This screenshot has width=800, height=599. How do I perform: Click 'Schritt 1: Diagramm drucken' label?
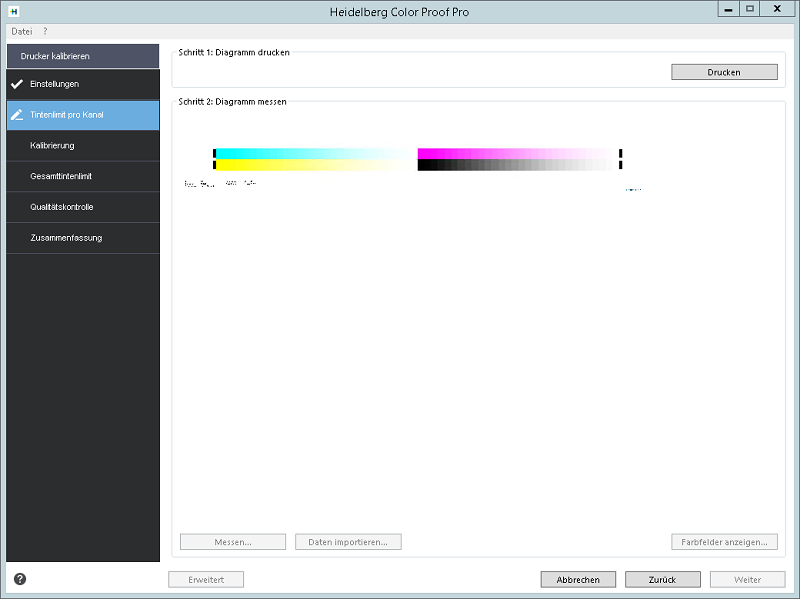[234, 52]
